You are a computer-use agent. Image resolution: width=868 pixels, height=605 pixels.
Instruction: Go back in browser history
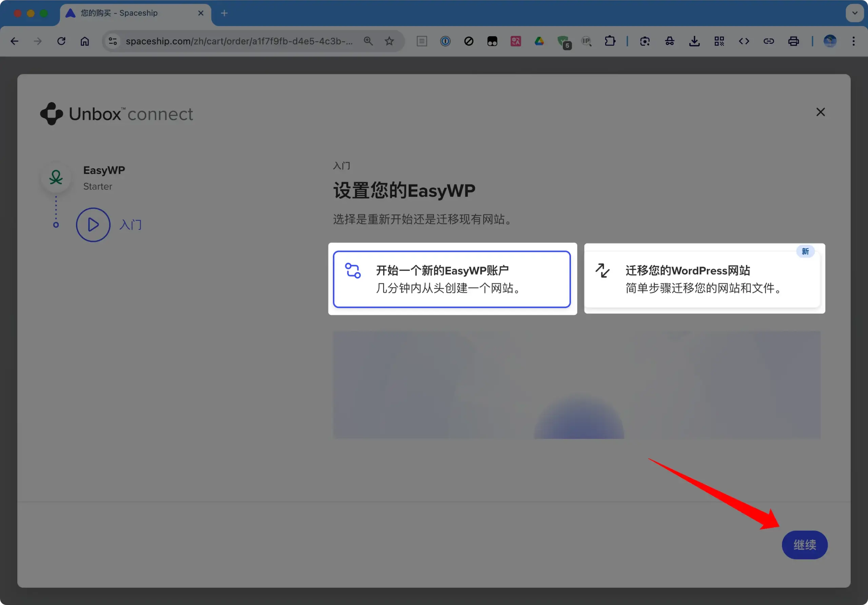pyautogui.click(x=14, y=41)
